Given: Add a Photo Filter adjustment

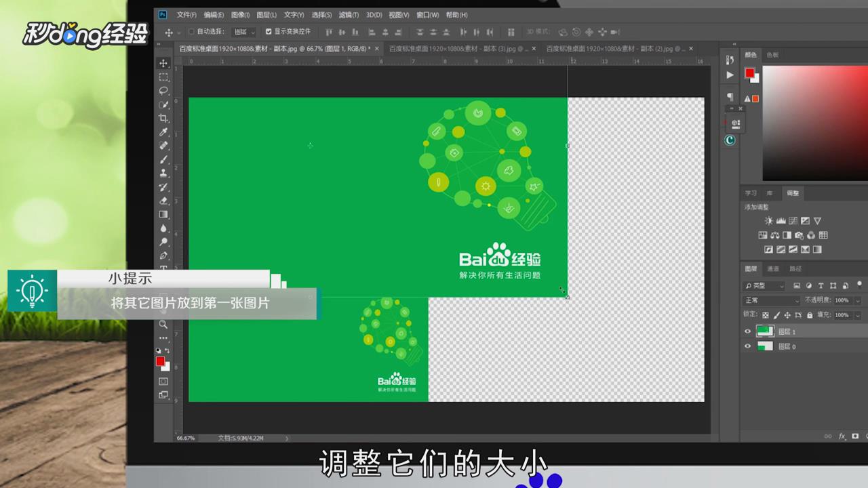Looking at the screenshot, I should pos(799,235).
